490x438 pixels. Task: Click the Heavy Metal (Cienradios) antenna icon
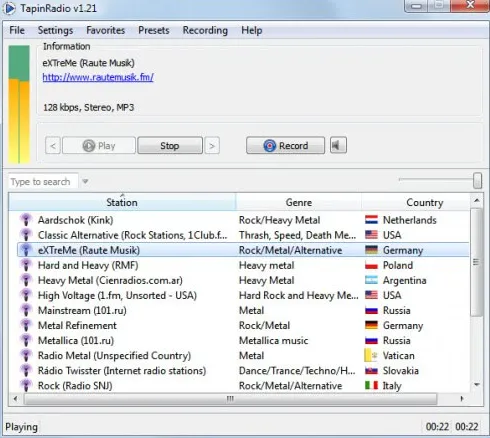click(26, 280)
